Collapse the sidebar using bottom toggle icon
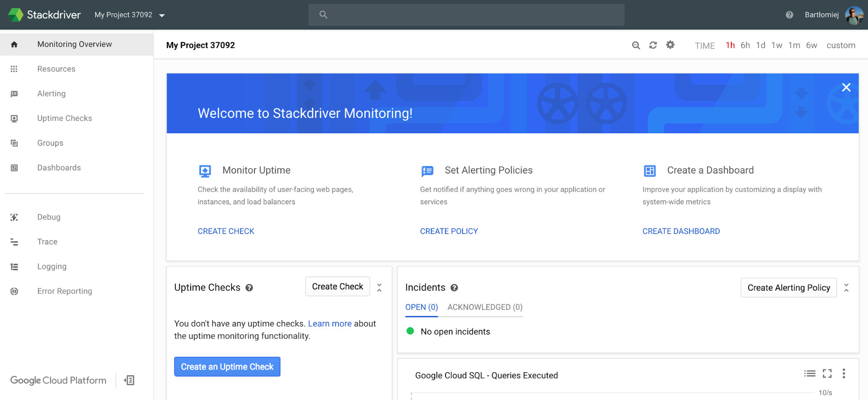 [129, 380]
